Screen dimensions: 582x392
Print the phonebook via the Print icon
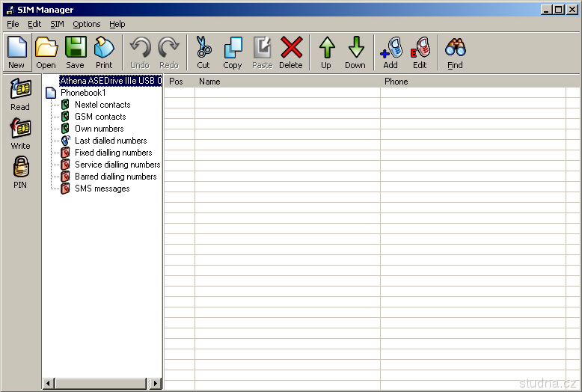(x=104, y=52)
